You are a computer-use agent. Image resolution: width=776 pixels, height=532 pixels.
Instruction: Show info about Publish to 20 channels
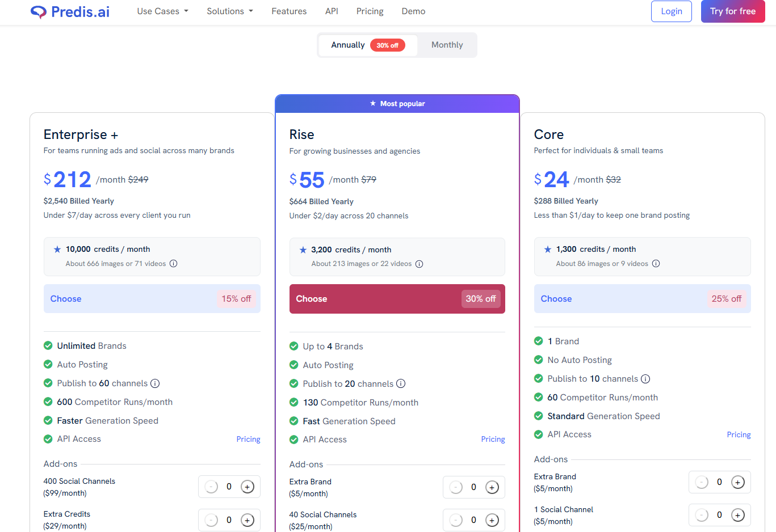coord(401,384)
